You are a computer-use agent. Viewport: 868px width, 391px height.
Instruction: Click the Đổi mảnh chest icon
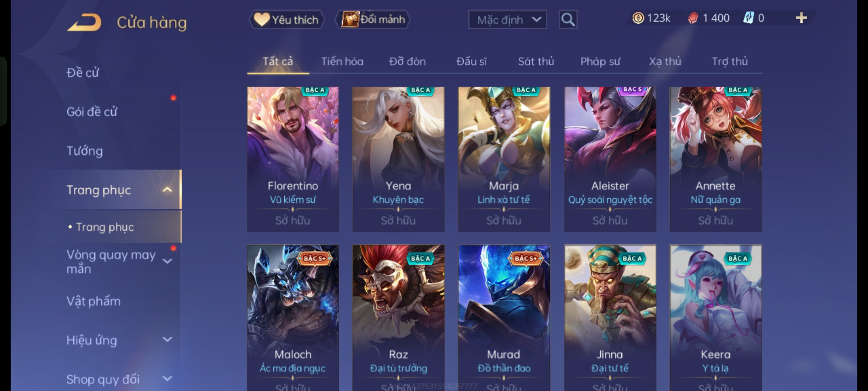[350, 19]
